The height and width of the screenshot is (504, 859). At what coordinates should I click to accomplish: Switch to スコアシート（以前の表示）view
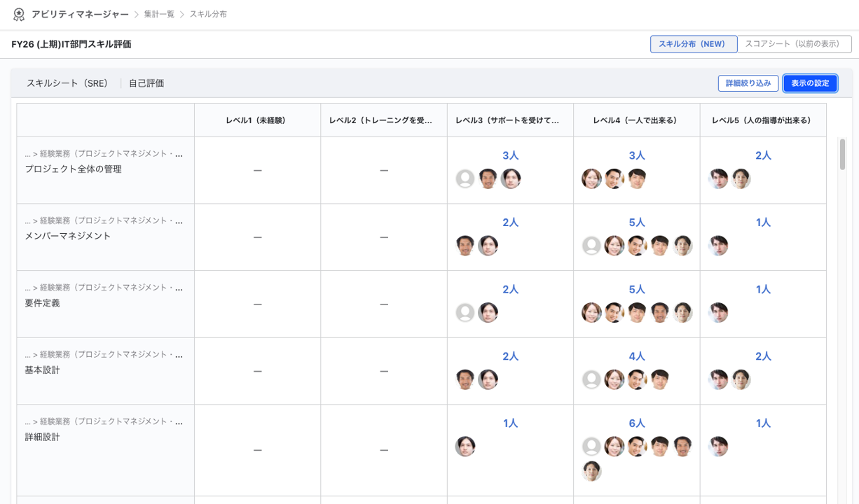[x=795, y=44]
